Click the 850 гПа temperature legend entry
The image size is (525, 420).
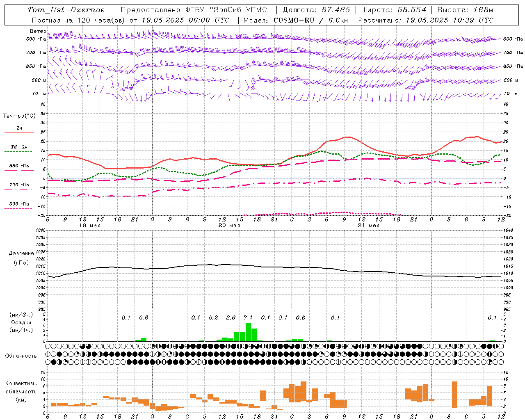(19, 166)
